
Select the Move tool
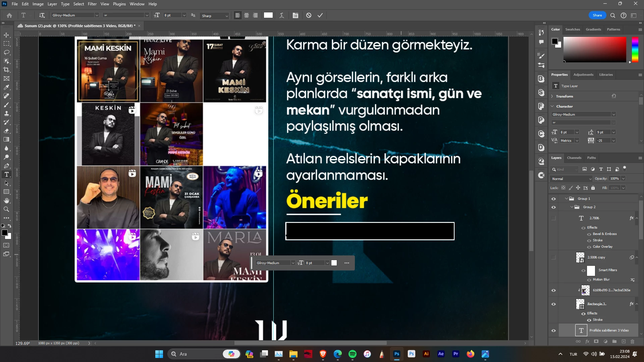point(6,35)
